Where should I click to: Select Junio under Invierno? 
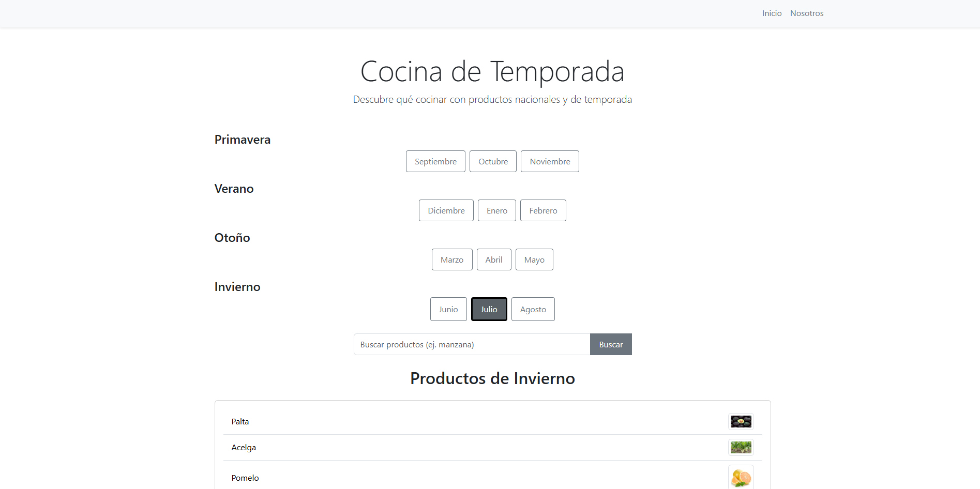pos(448,309)
